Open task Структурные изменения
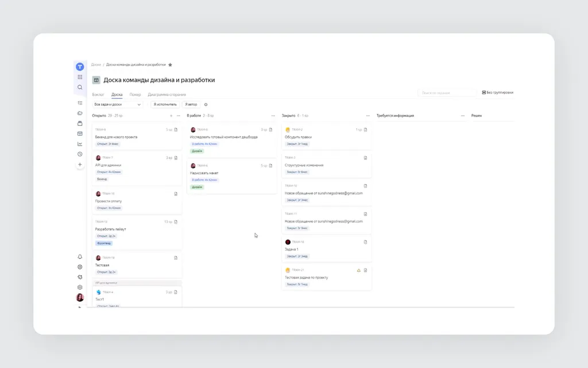The height and width of the screenshot is (368, 588). click(x=304, y=165)
